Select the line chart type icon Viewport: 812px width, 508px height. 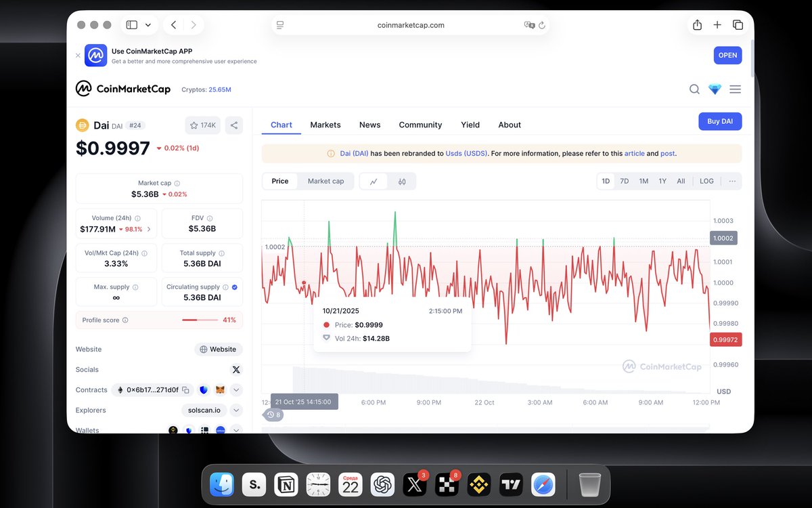[x=374, y=181]
